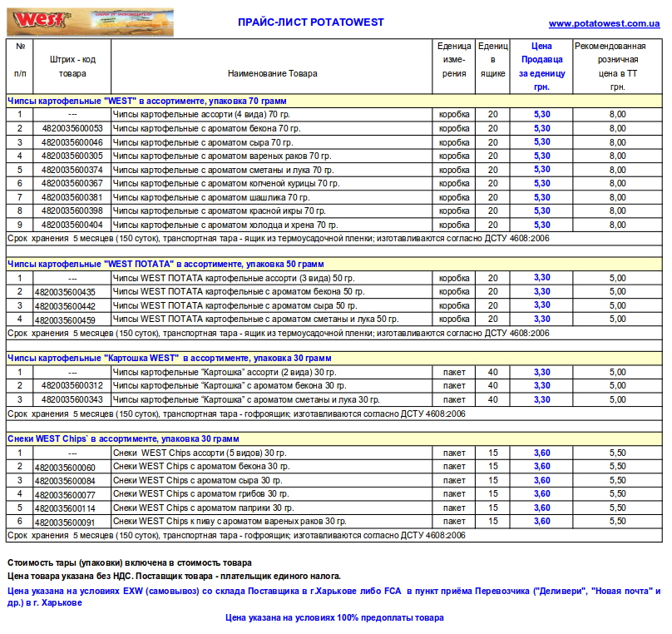Select "Чипсы WEST ПОТАТА картофельные ассорти (3 вида) 50 гр."
Screen dimensions: 672x634
click(x=234, y=278)
